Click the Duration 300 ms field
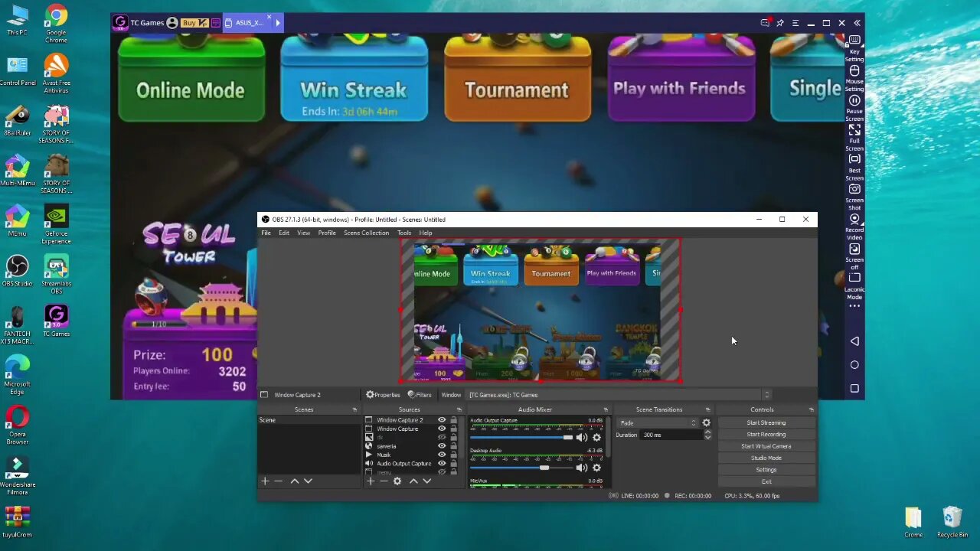The width and height of the screenshot is (980, 551). pyautogui.click(x=672, y=435)
